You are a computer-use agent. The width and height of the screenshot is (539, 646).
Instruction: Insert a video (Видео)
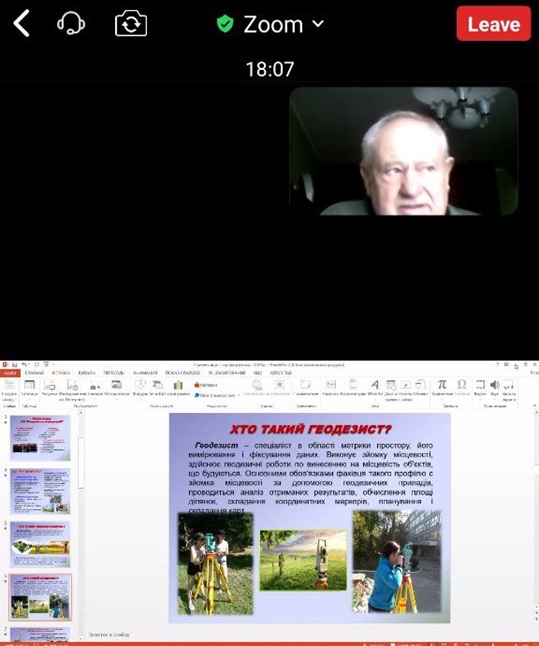480,388
